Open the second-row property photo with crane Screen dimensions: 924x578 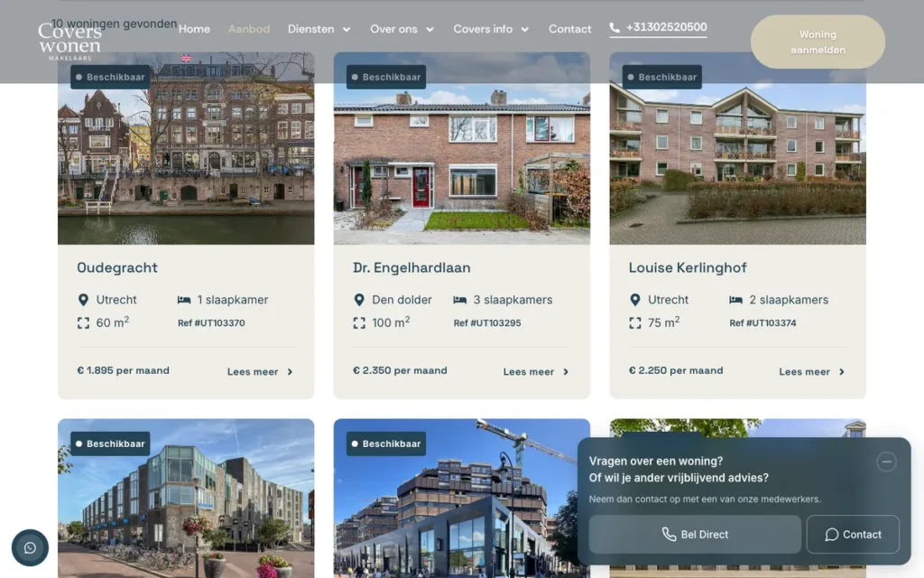coord(461,499)
